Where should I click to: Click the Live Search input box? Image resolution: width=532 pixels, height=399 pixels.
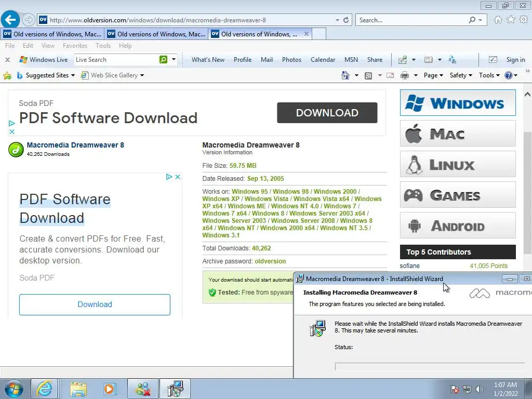point(116,60)
